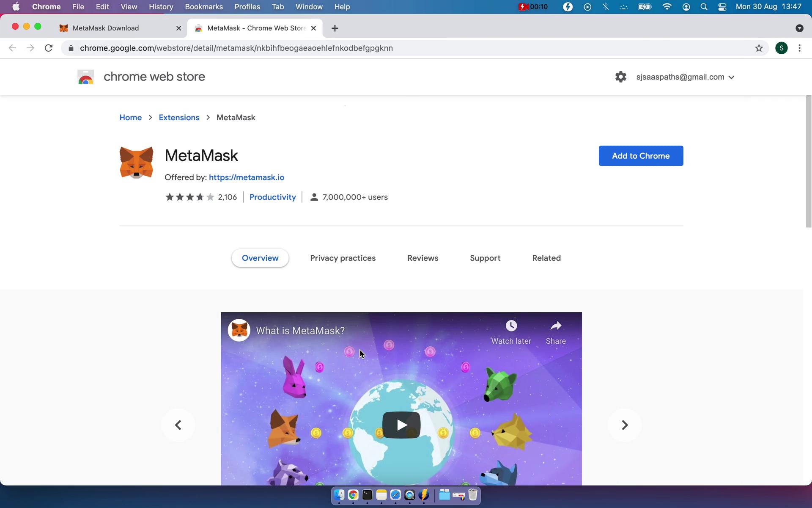812x508 pixels.
Task: Play the What is MetaMask video
Action: click(x=401, y=425)
